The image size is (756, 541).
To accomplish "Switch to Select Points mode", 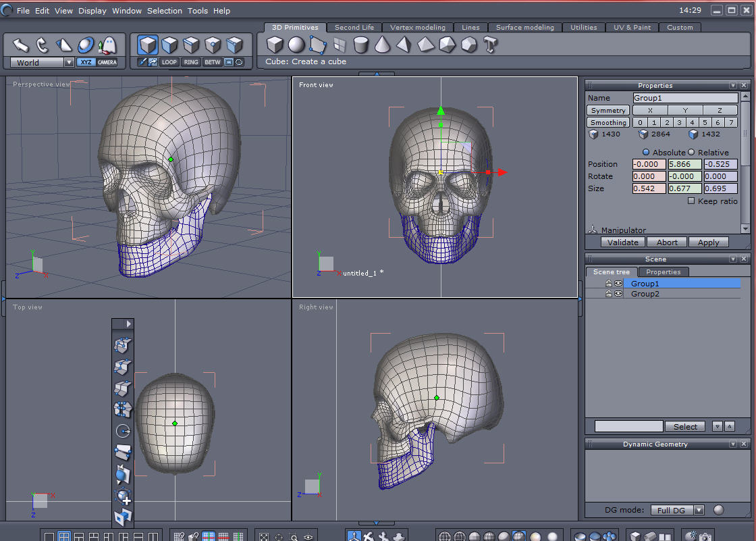I will 213,45.
